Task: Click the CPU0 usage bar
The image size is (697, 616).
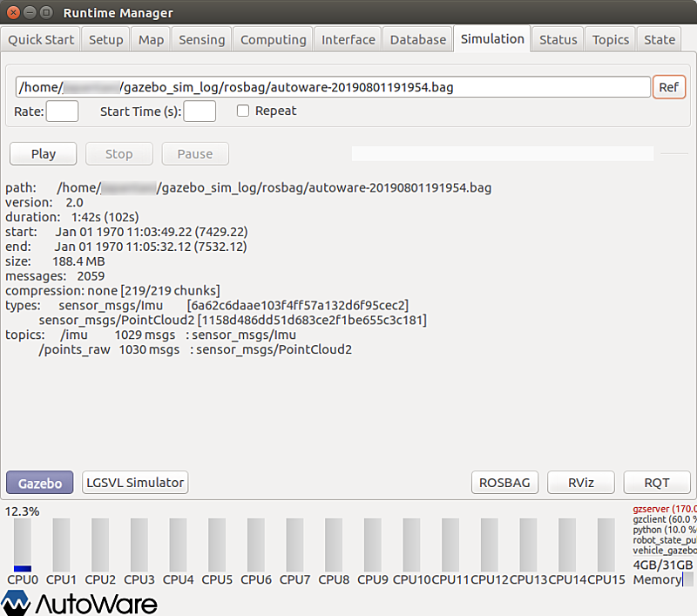Action: (23, 545)
